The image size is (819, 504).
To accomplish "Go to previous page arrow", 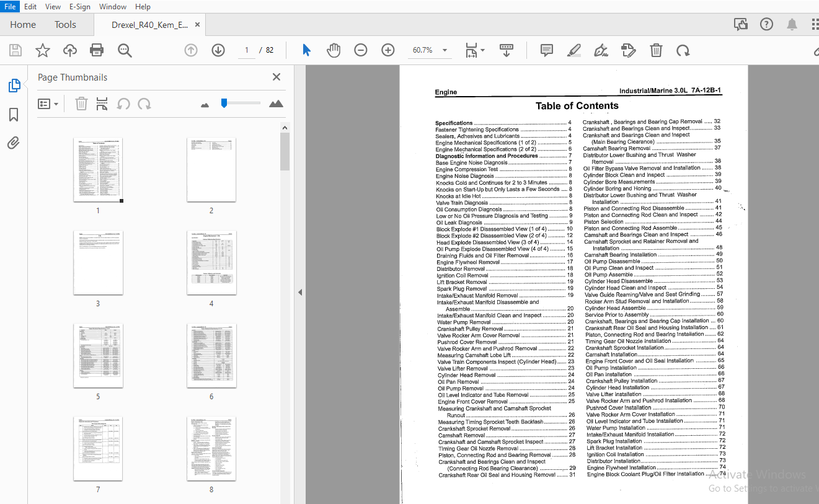I will [x=191, y=50].
